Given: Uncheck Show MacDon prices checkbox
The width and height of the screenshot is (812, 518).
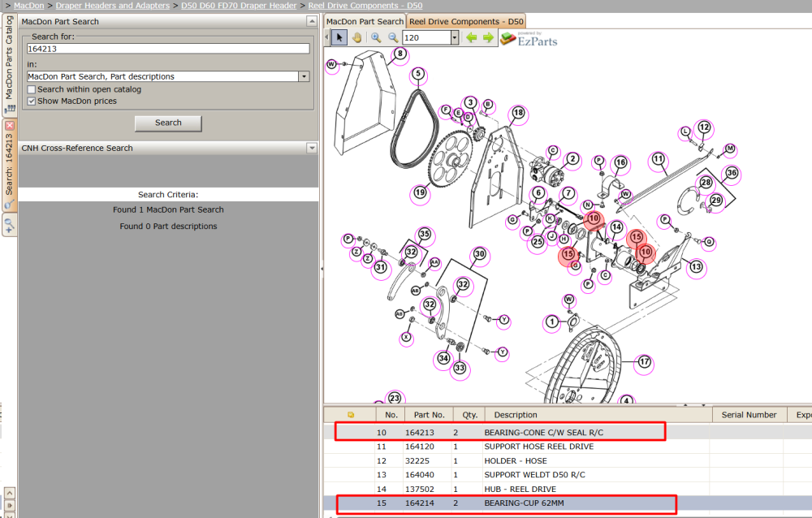Looking at the screenshot, I should (x=32, y=101).
